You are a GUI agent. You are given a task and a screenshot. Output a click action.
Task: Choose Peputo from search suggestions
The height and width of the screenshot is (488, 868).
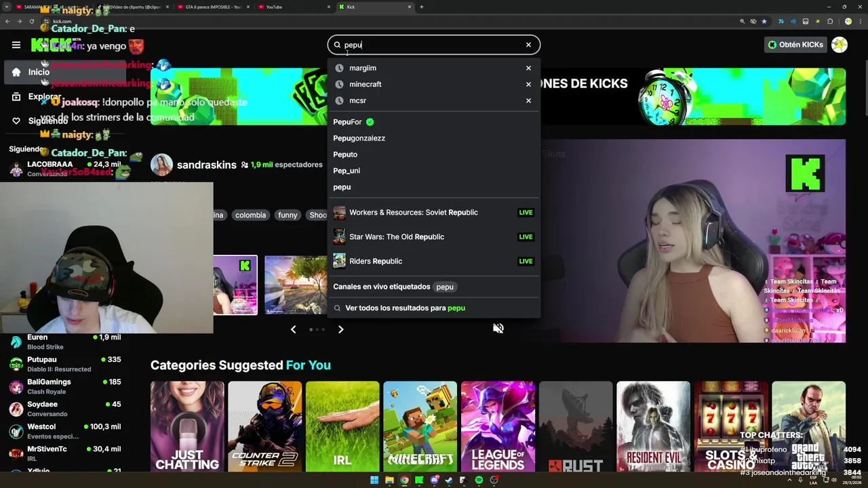click(345, 155)
